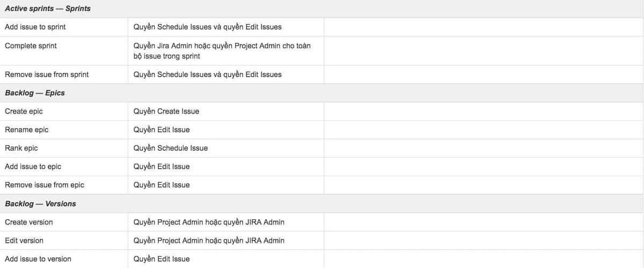Click the 'Rename epic' cell
The image size is (644, 268).
[26, 130]
